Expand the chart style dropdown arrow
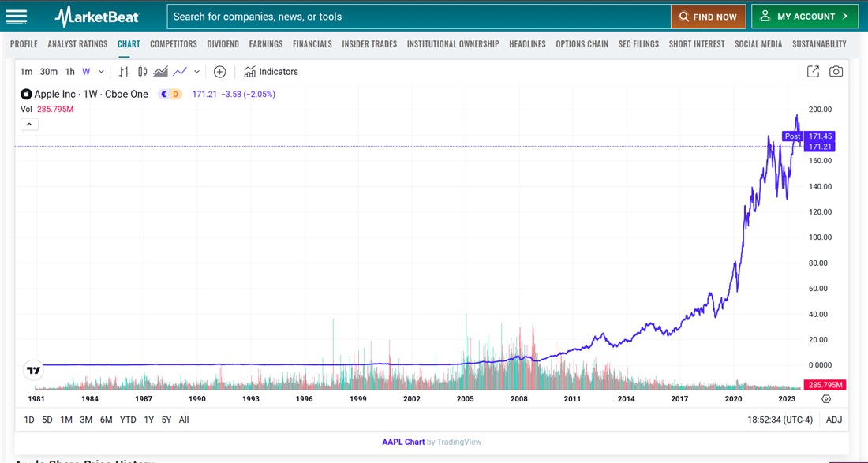This screenshot has width=868, height=463. tap(196, 72)
